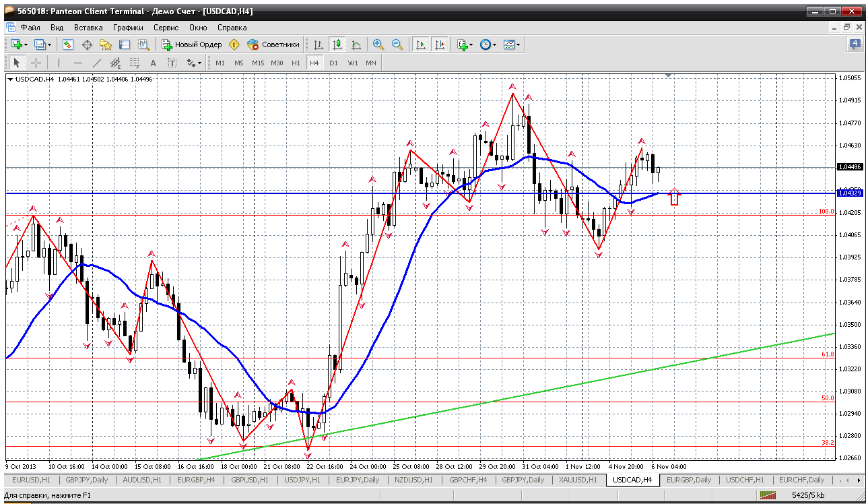
Task: Open the Periods clock dropdown
Action: pyautogui.click(x=488, y=44)
